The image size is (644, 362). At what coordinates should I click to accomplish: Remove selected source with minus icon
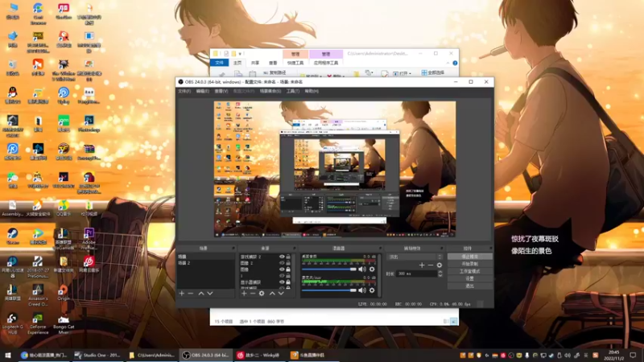coord(253,294)
